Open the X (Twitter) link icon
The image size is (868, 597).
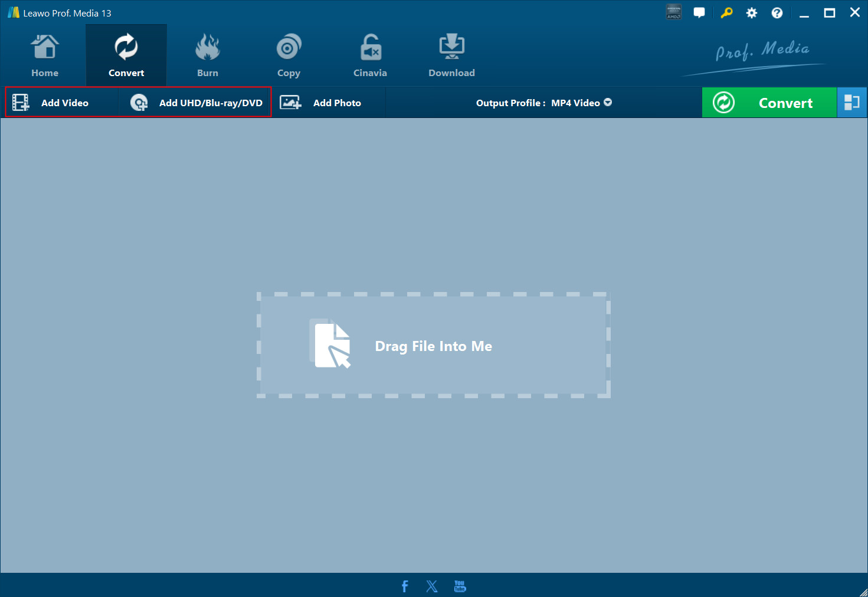tap(432, 586)
